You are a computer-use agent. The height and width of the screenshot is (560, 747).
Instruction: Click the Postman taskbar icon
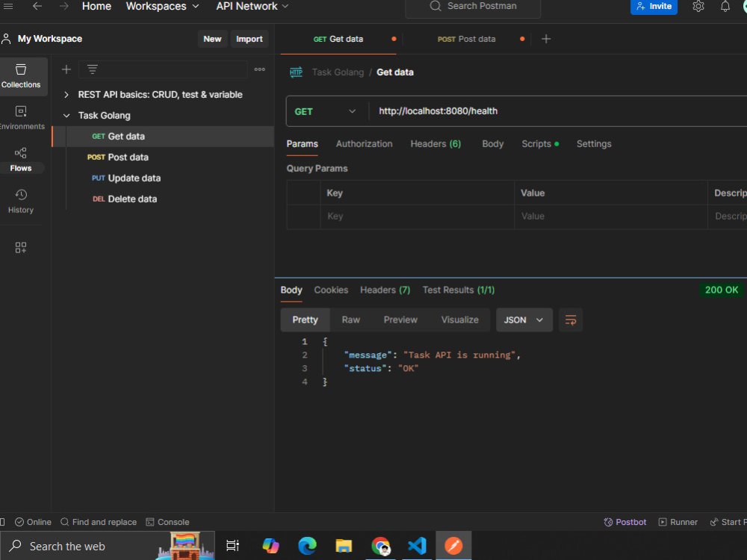pyautogui.click(x=453, y=546)
